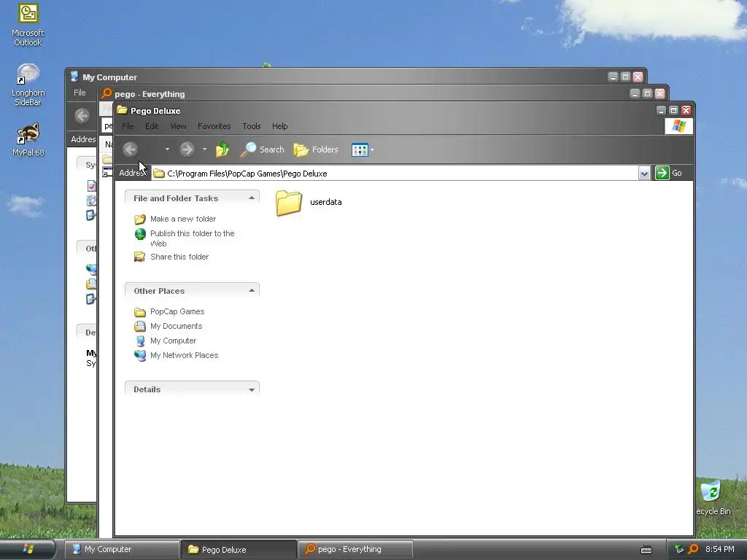
Task: Click Publish this folder to the Web
Action: 193,238
